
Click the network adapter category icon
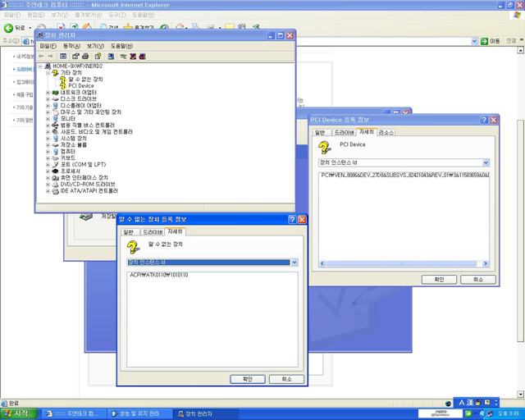click(56, 93)
